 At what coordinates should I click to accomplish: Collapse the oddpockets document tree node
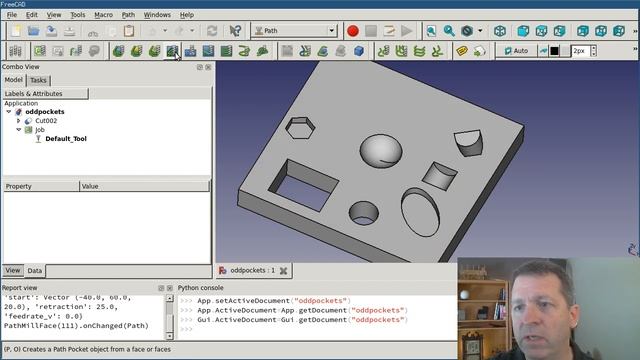point(9,111)
